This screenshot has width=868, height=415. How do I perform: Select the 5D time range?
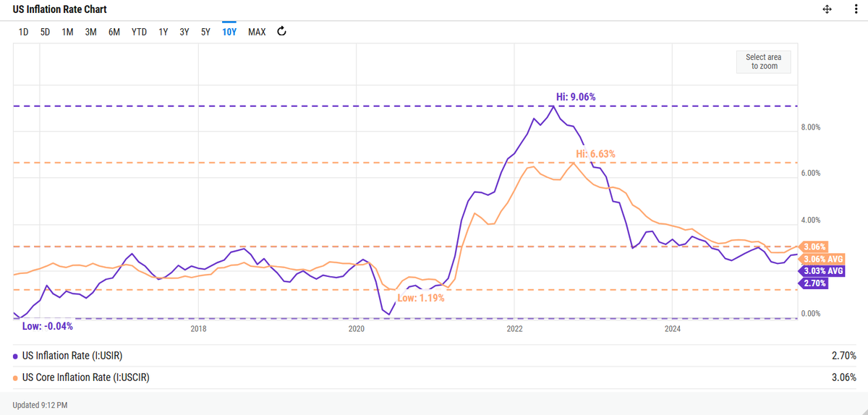45,32
